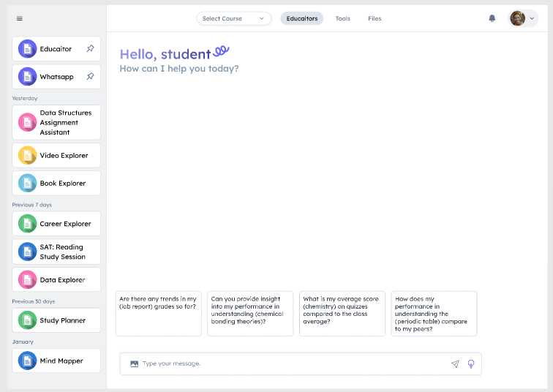Select the Educaitors tab
Viewport: 553px width, 392px height.
(302, 18)
